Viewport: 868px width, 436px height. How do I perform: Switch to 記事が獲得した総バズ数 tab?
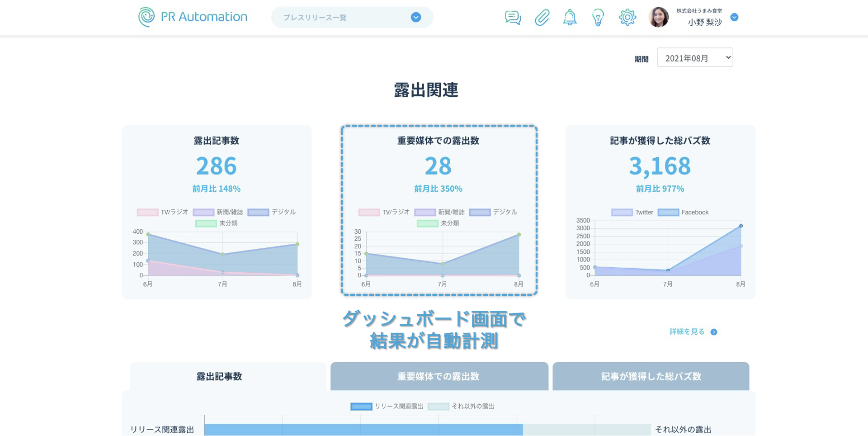click(651, 376)
